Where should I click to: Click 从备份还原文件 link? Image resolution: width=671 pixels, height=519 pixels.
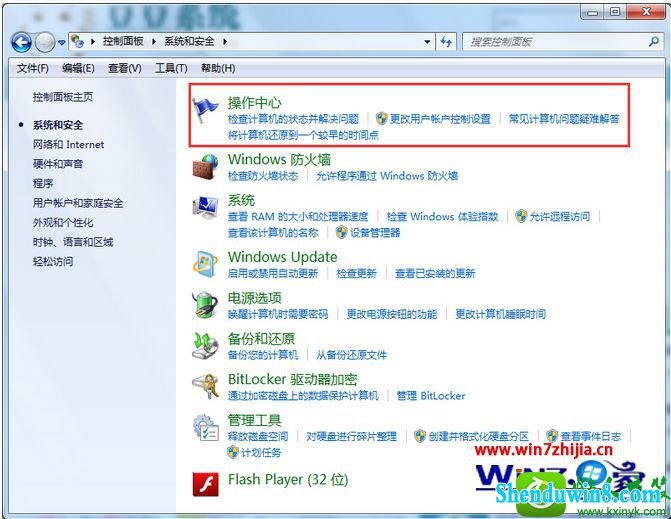[351, 355]
